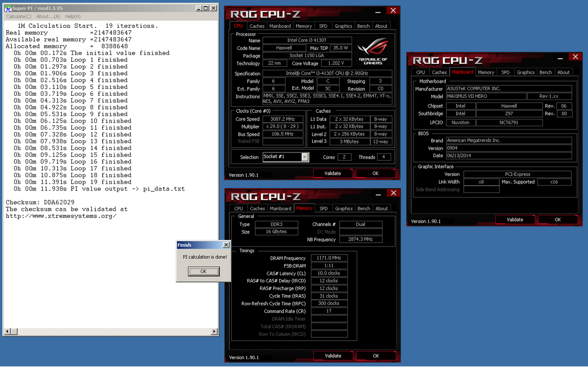The height and width of the screenshot is (367, 588).
Task: Open Memory tab in Mainboard CPU-Z window
Action: 486,72
